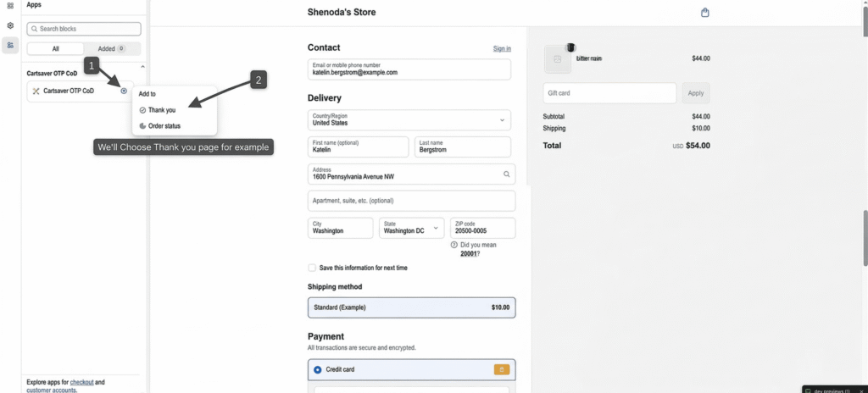Select the Apps icon in left rail
Viewport: 868px width, 393px height.
10,45
